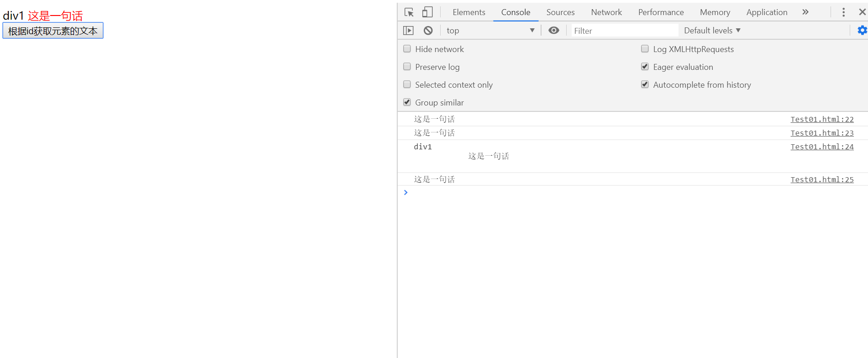Activate the inspect element picker icon
This screenshot has height=358, width=868.
pos(409,12)
